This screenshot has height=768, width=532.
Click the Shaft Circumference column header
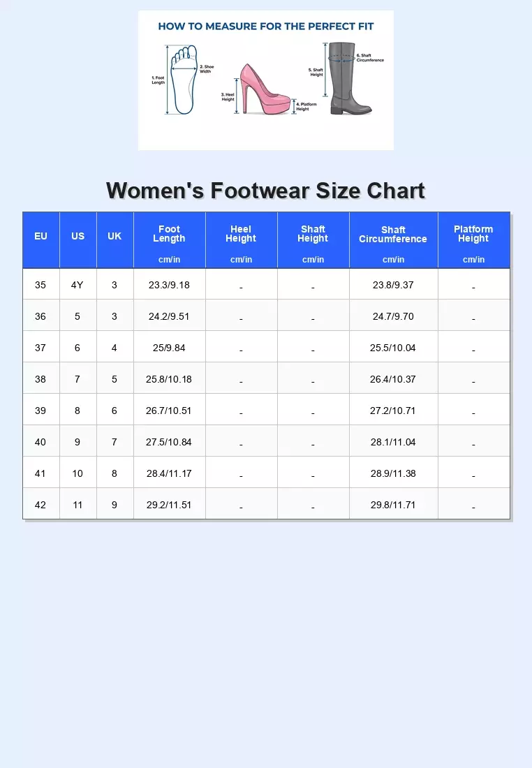pyautogui.click(x=393, y=235)
